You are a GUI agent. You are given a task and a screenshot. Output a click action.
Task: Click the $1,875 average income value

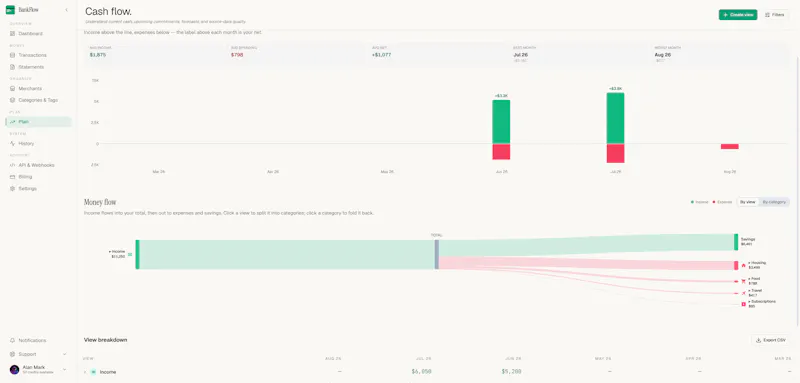(x=97, y=55)
